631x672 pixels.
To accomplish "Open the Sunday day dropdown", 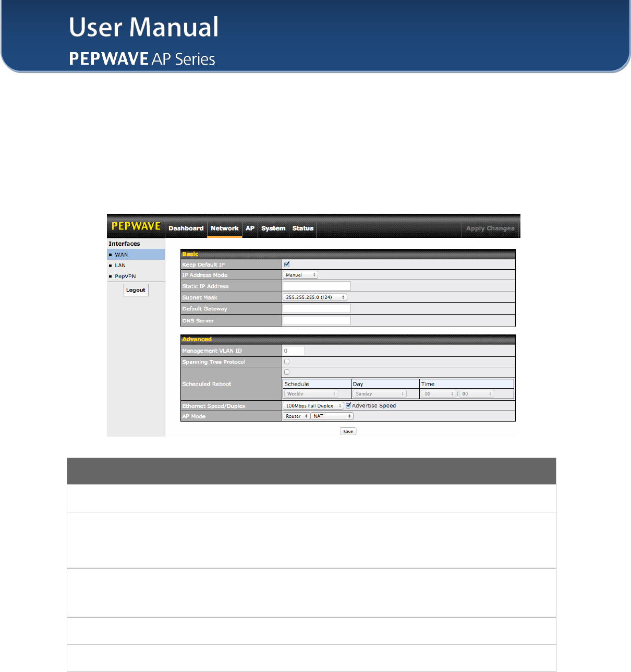I will coord(379,394).
